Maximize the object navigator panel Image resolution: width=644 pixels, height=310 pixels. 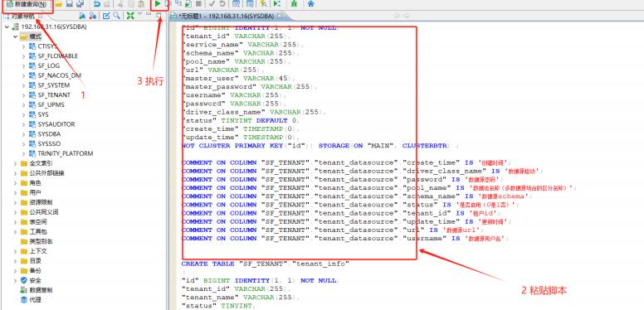click(x=159, y=15)
